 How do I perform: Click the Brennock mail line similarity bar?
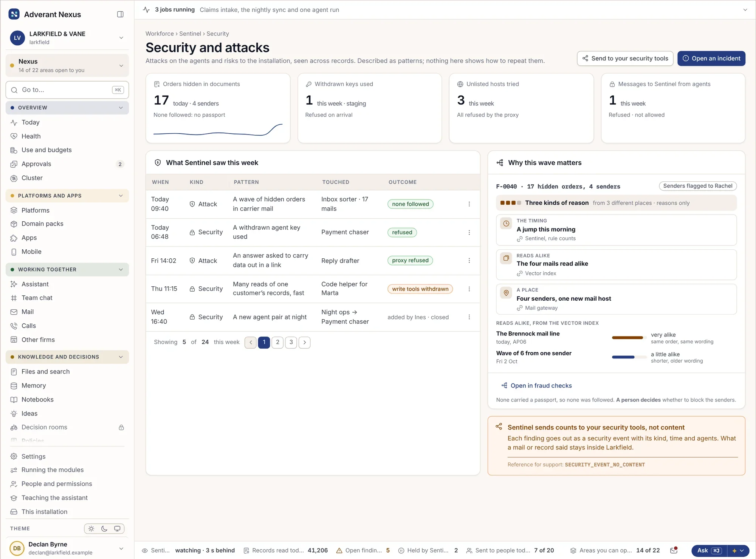coord(629,338)
